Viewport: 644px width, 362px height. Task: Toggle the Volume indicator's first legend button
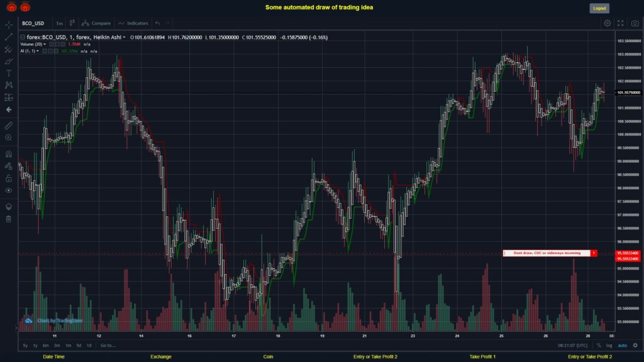pos(52,45)
